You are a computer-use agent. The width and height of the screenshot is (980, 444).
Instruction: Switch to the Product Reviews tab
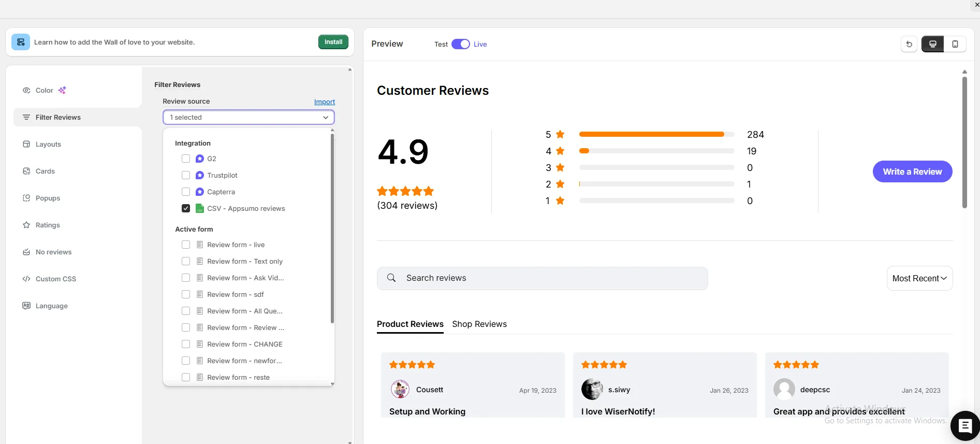click(410, 324)
